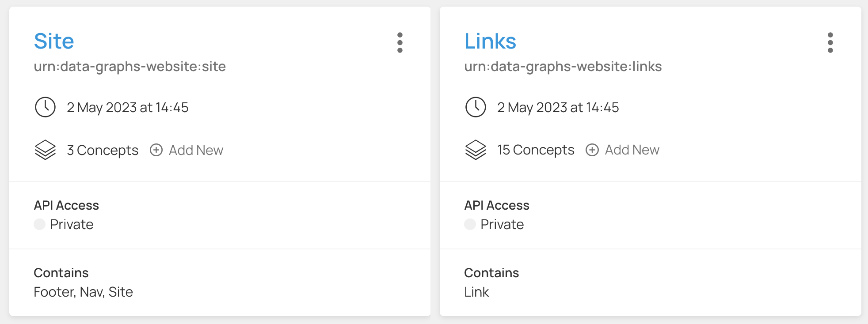Click the urn:data-graphs-website:links identifier
868x324 pixels.
click(563, 67)
